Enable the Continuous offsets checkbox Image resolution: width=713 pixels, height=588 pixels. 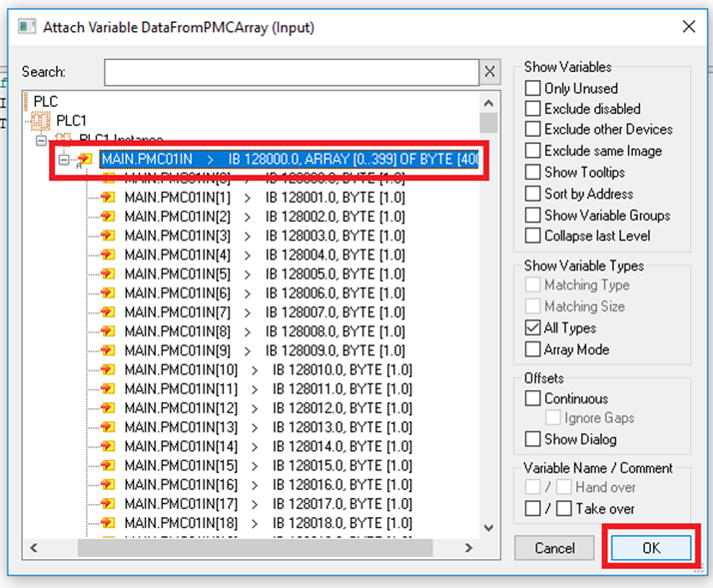tap(533, 398)
